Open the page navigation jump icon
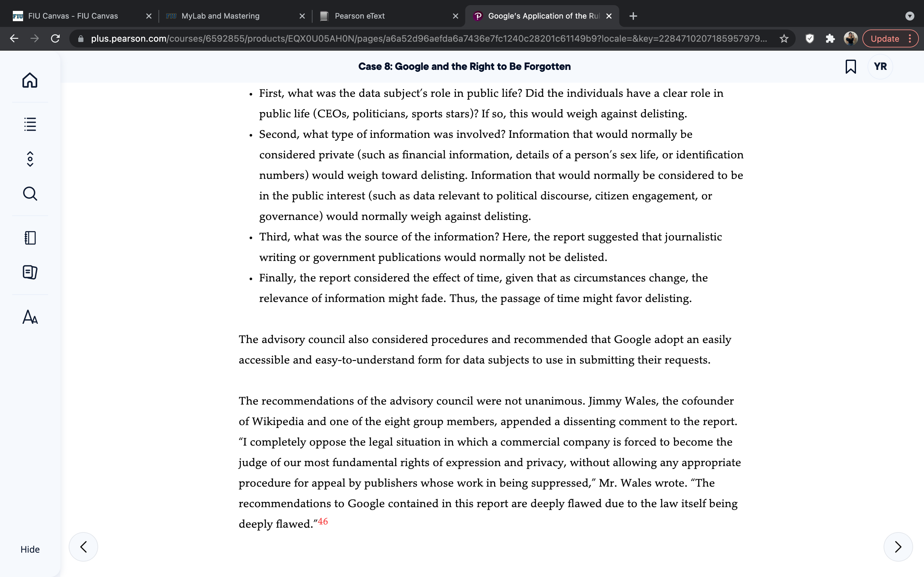Image resolution: width=924 pixels, height=577 pixels. [30, 159]
